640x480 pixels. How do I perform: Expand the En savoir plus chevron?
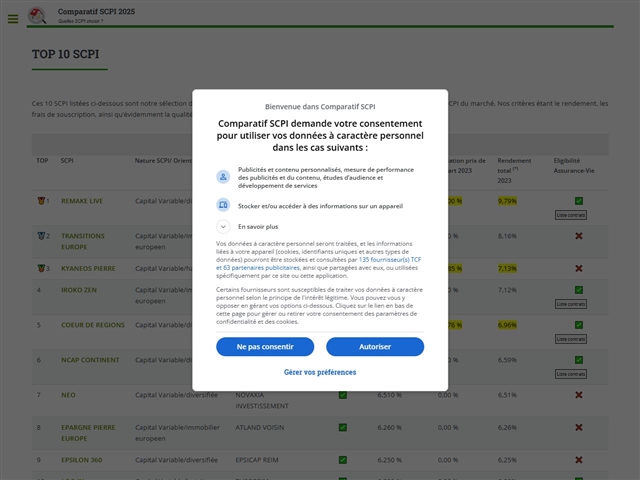coord(223,227)
